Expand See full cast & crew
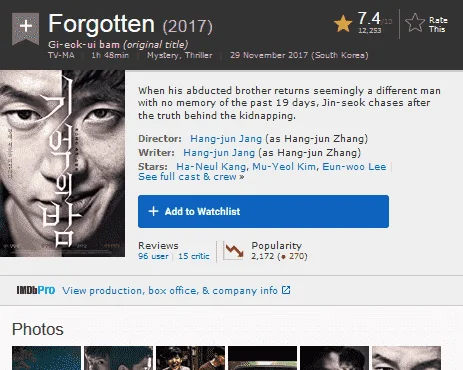Image resolution: width=463 pixels, height=370 pixels. (191, 177)
